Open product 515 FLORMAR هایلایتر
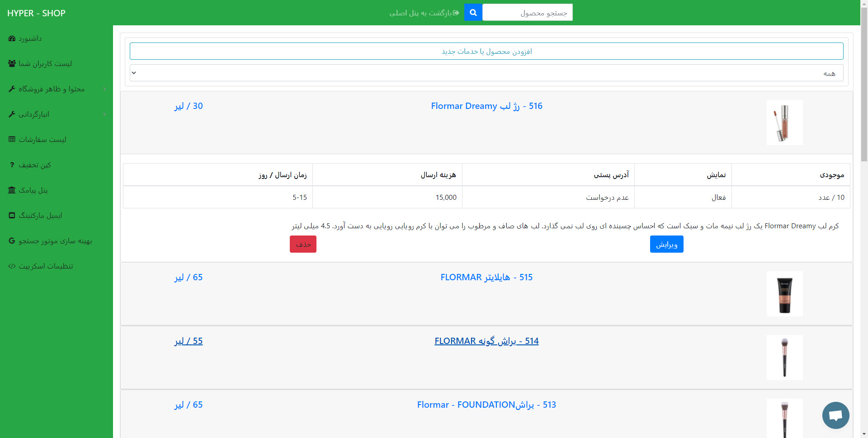The image size is (868, 438). coord(486,277)
